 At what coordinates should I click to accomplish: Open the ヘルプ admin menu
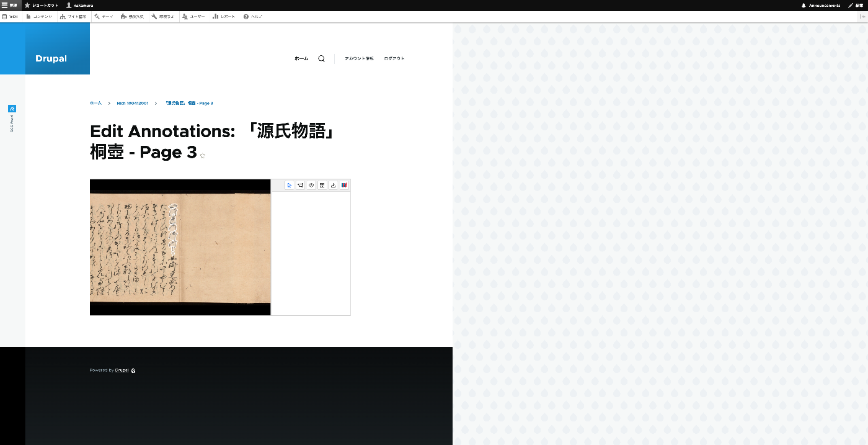click(253, 17)
